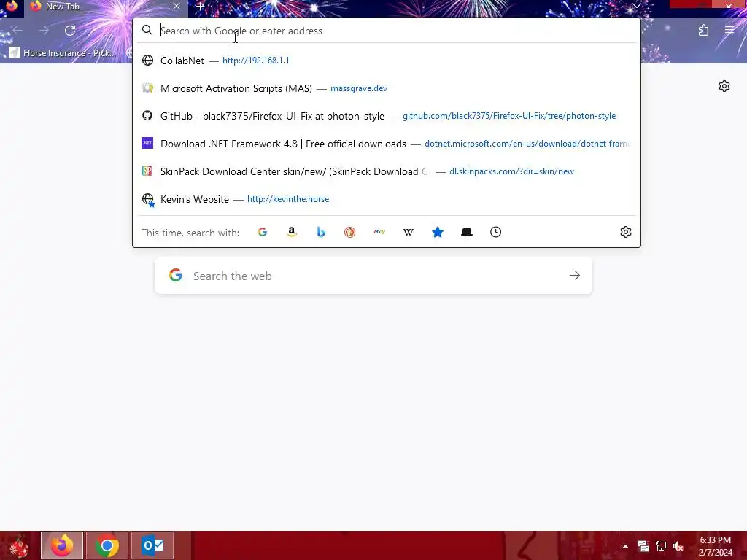
Task: Open Chrome from taskbar
Action: point(107,545)
